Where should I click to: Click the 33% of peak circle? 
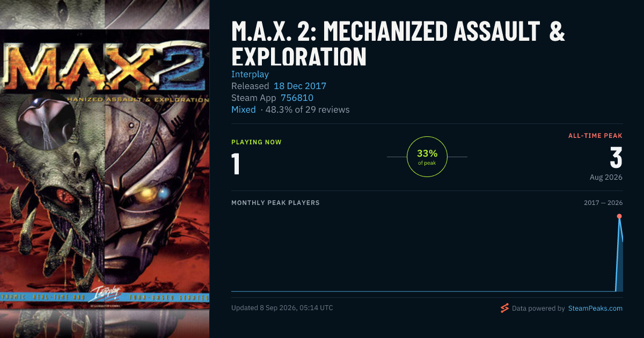click(427, 157)
